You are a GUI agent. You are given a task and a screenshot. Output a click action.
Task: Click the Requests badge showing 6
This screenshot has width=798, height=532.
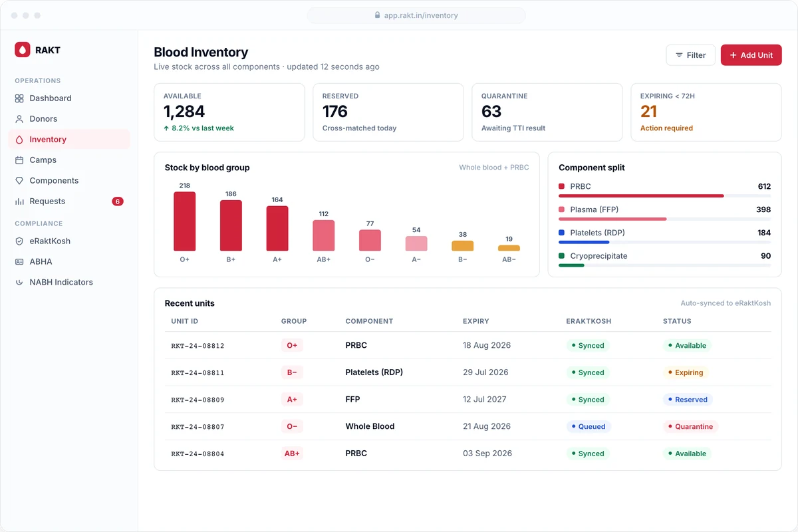click(x=118, y=201)
